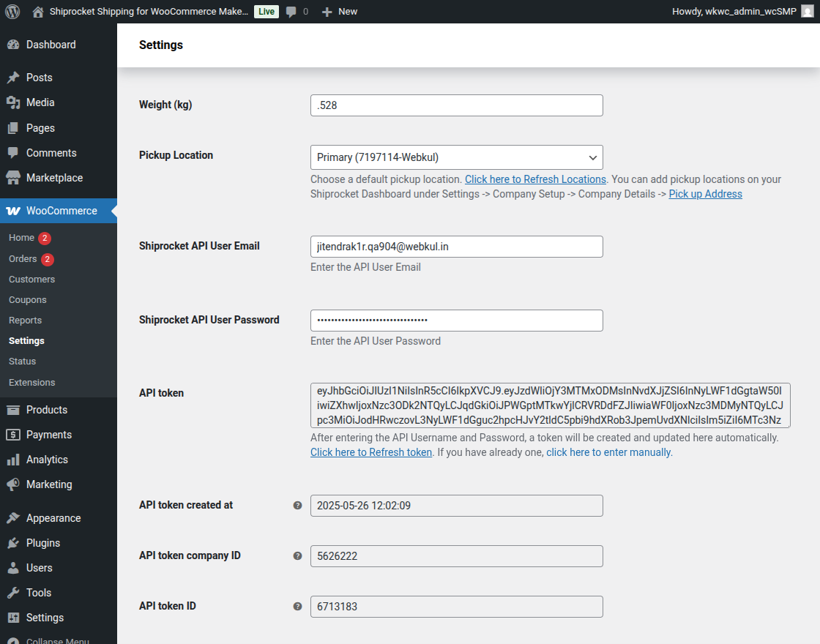Click the API token ID field

pos(457,607)
